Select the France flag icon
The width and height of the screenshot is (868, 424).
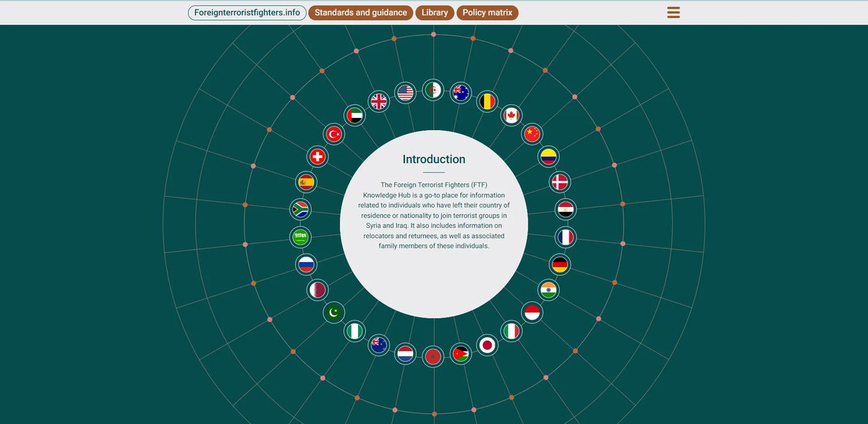coord(566,237)
